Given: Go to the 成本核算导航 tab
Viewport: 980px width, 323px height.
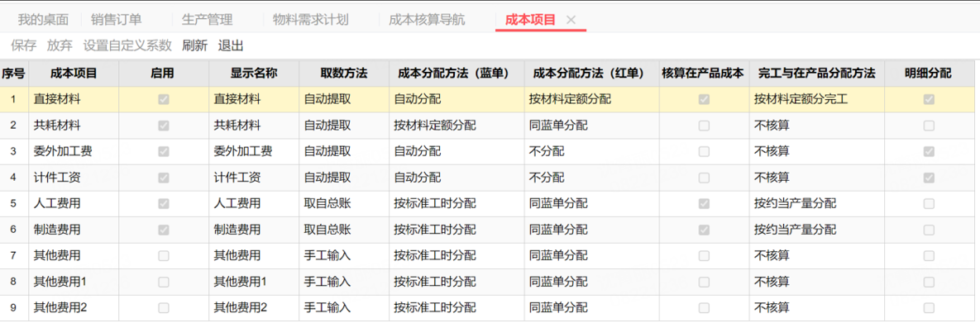Looking at the screenshot, I should (x=427, y=19).
